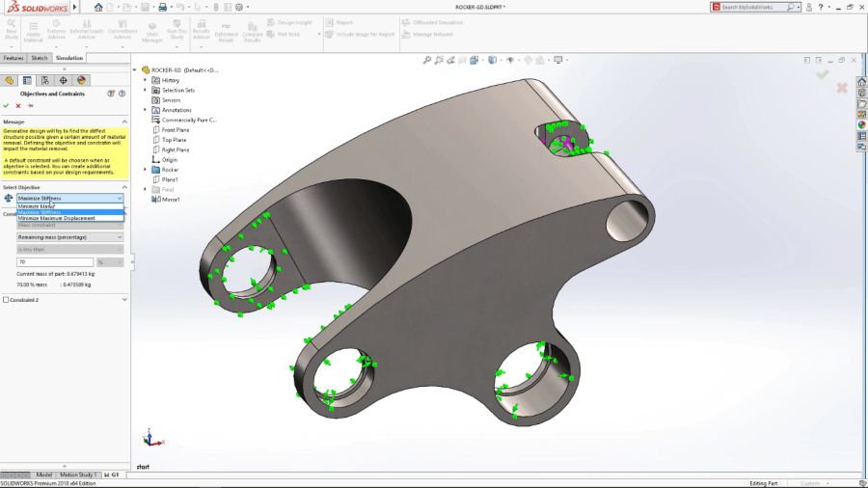The height and width of the screenshot is (488, 868).
Task: Click the Zoom to Fit magnifier icon
Action: point(427,60)
